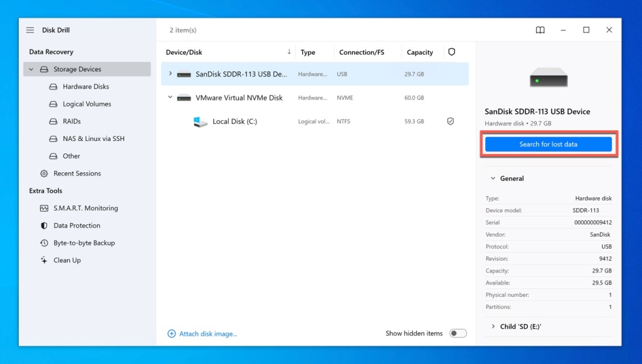This screenshot has height=364, width=642.
Task: Expand the SanDisk SDDR-113 USB Device row
Action: (x=170, y=73)
